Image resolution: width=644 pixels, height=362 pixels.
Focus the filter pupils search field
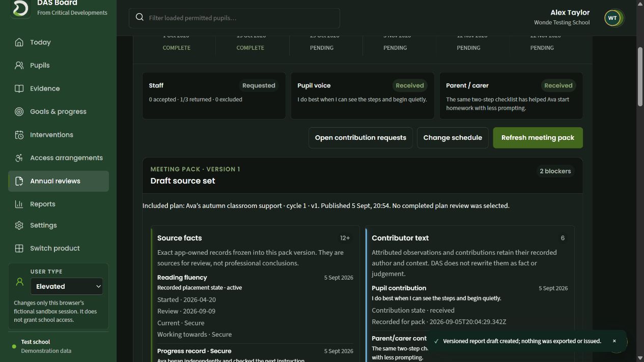[x=234, y=18]
